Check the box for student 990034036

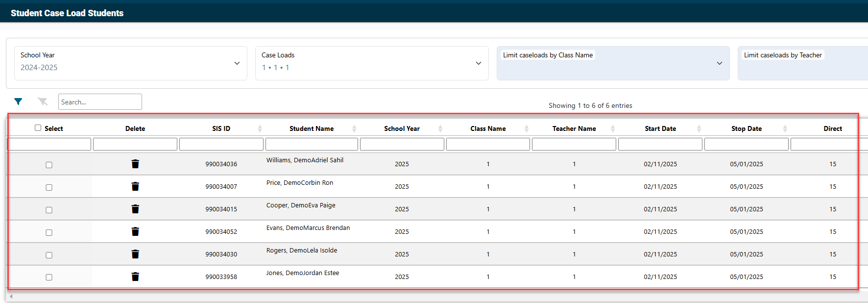pos(49,165)
